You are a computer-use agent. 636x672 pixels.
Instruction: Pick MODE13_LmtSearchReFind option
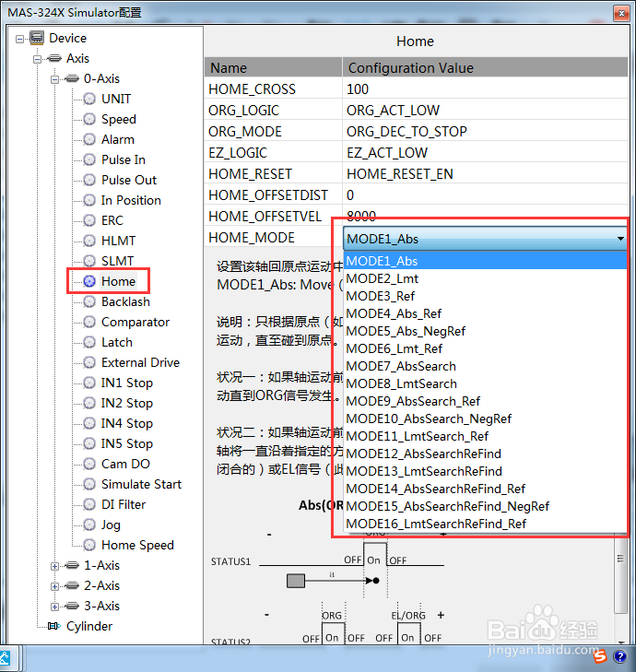[485, 471]
